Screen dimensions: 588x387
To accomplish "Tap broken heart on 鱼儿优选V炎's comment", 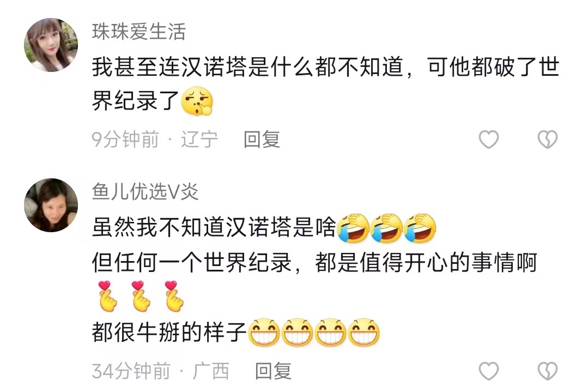I will coord(548,371).
